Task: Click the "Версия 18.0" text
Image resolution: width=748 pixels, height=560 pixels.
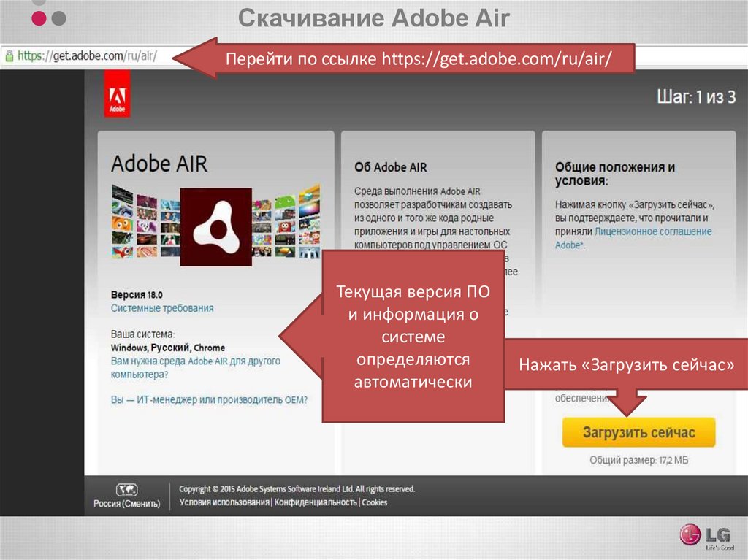Action: (x=137, y=295)
